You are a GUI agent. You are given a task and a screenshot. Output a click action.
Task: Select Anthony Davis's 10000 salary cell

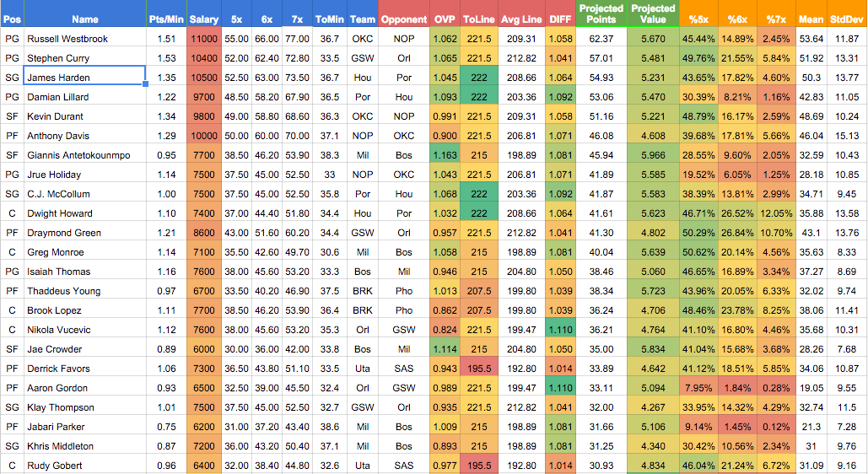pyautogui.click(x=204, y=136)
